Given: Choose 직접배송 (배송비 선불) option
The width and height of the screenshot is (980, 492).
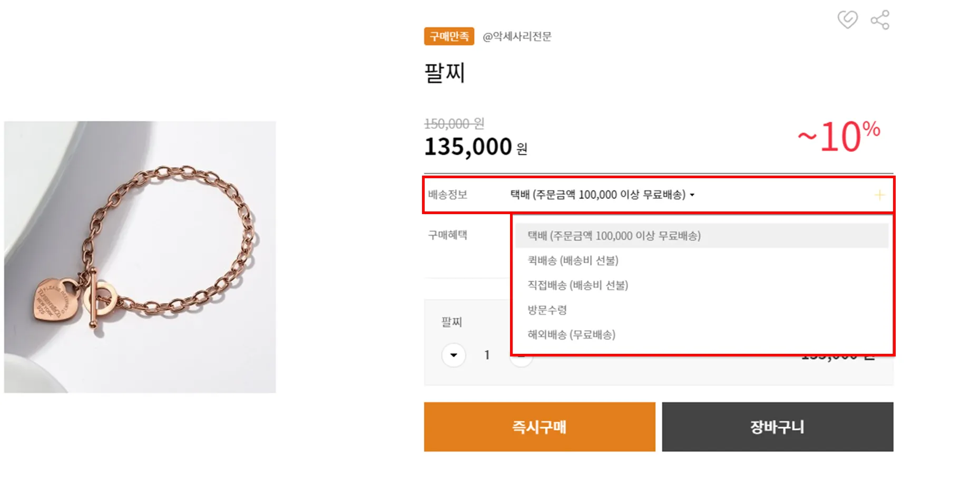Looking at the screenshot, I should 578,285.
